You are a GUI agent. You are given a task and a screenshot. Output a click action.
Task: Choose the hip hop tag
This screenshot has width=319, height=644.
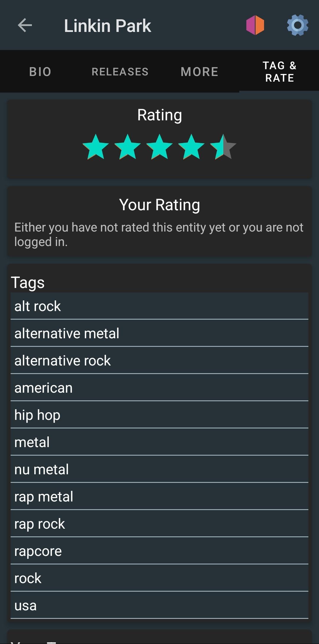click(159, 415)
